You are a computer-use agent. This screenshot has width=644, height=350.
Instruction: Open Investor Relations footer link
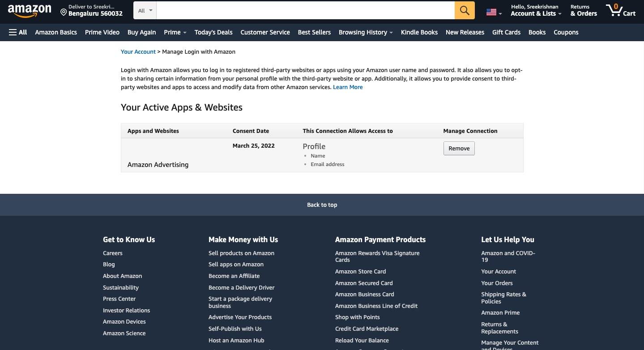(126, 311)
